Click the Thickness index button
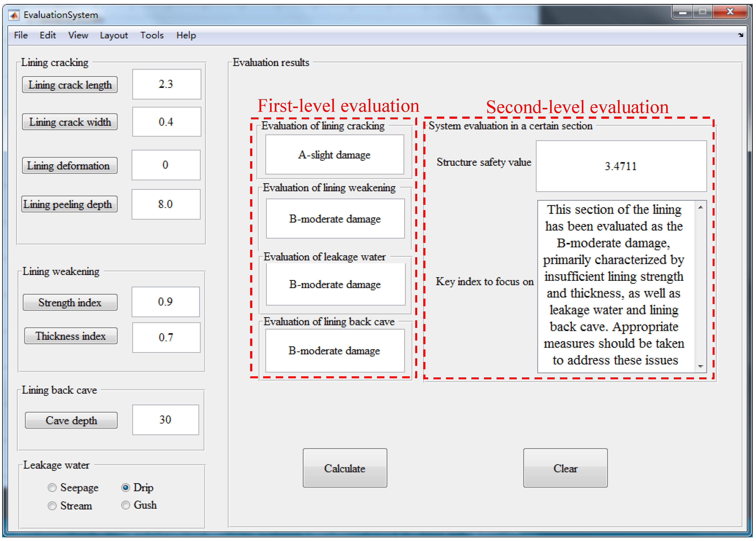Viewport: 756px width, 541px height. click(71, 336)
